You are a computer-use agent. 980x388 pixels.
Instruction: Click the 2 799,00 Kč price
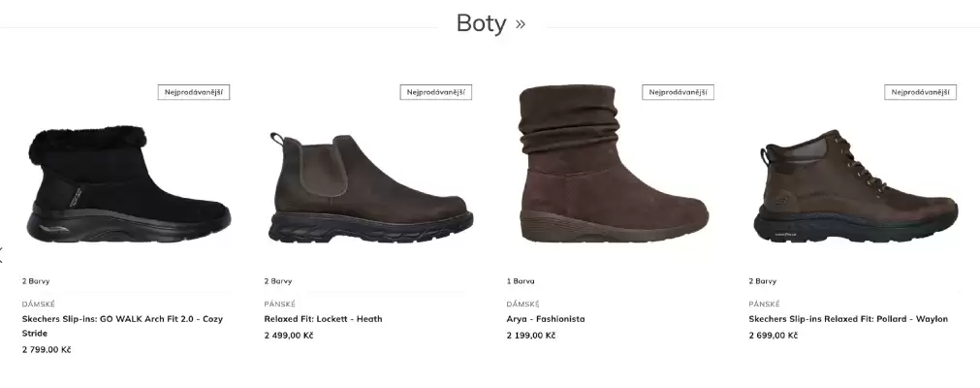[x=47, y=349]
